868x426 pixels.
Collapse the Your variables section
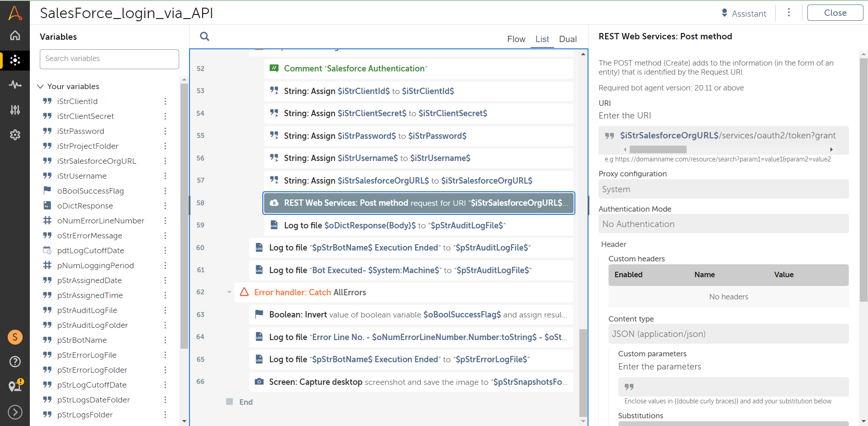tap(41, 86)
